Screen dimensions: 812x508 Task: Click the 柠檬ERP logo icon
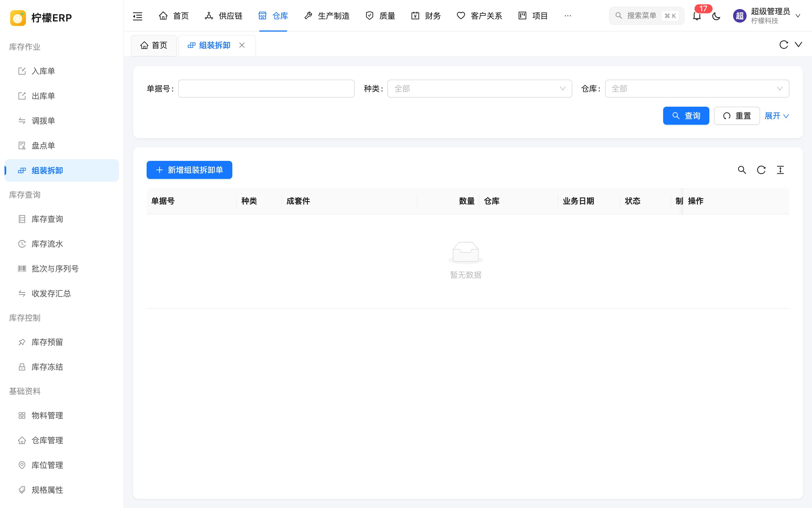18,17
